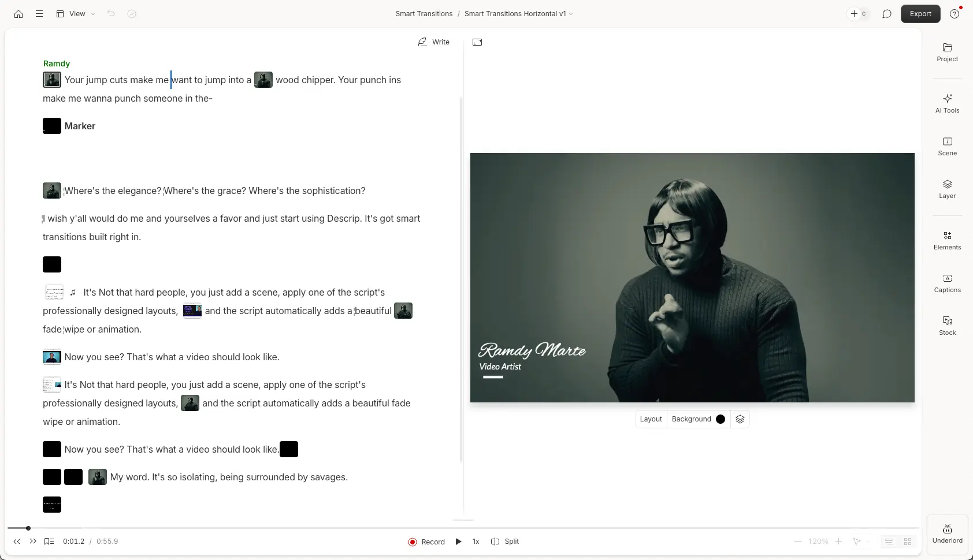This screenshot has height=560, width=973.
Task: Click the 120% zoom level
Action: pos(818,542)
